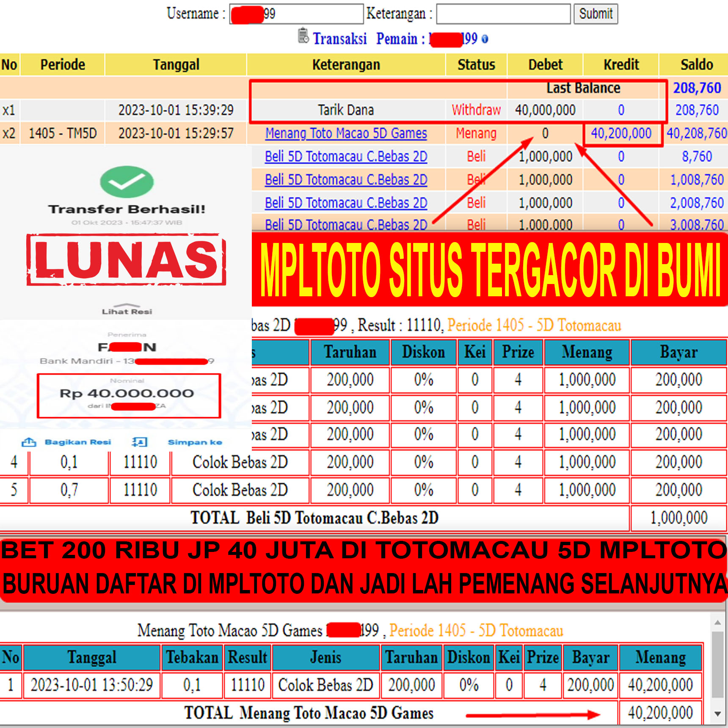Click the green success checkmark on the receipt

click(x=126, y=183)
